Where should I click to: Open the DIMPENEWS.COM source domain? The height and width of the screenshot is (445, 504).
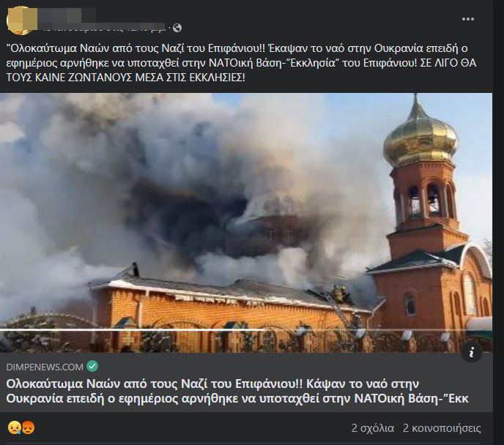[45, 367]
